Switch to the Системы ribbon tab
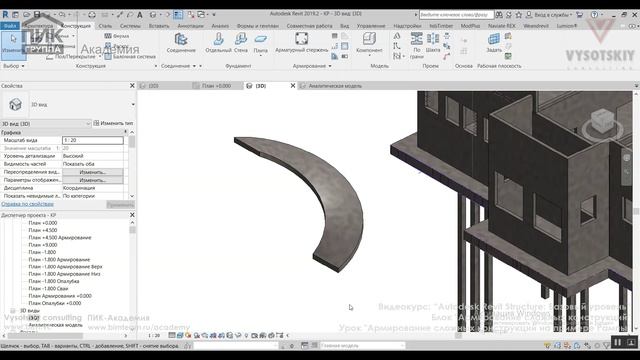 pos(130,26)
